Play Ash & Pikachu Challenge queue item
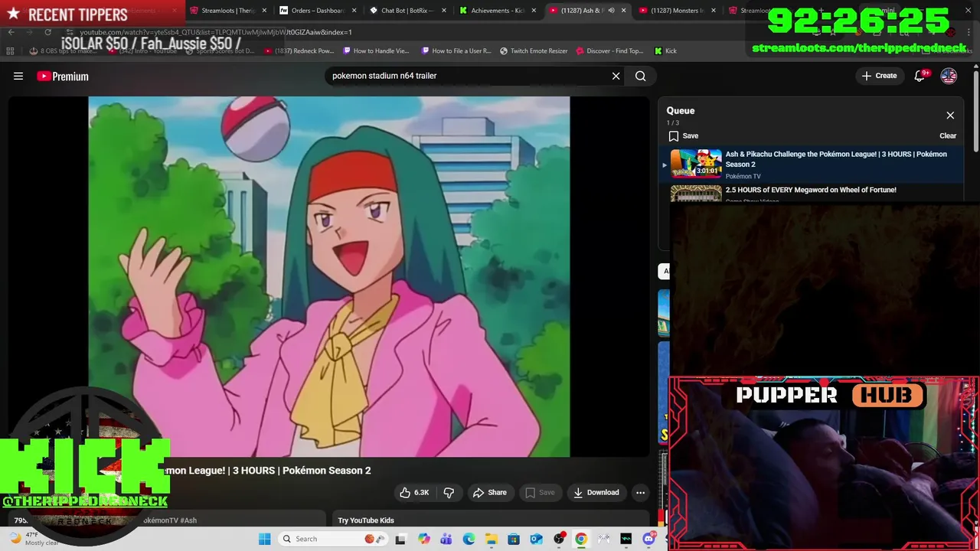The height and width of the screenshot is (551, 980). tap(813, 165)
